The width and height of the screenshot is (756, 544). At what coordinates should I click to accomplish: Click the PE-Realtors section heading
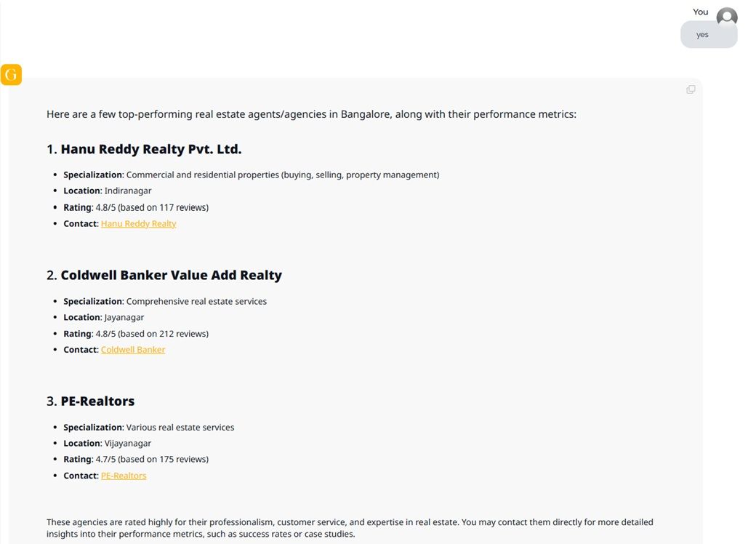pyautogui.click(x=97, y=401)
